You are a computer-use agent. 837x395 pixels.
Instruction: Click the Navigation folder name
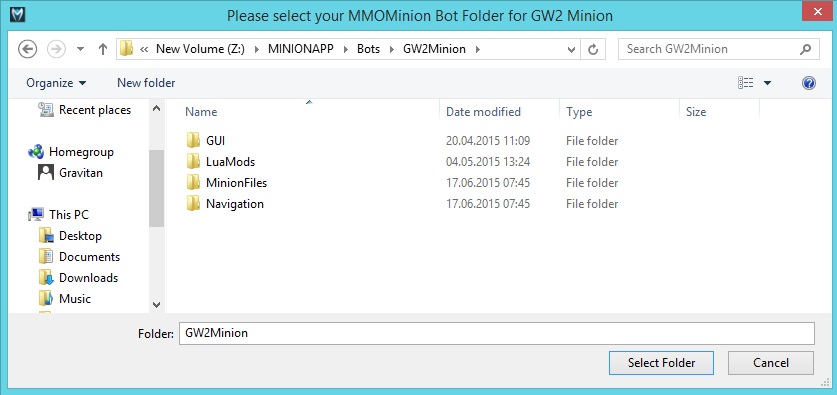tap(235, 203)
